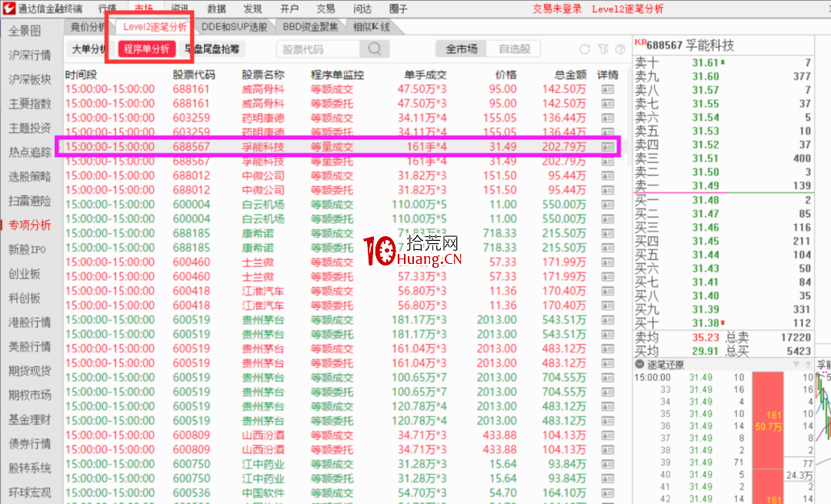Screen dimensions: 831x504
Task: Open 热点追踪 in the left sidebar
Action: 30,152
